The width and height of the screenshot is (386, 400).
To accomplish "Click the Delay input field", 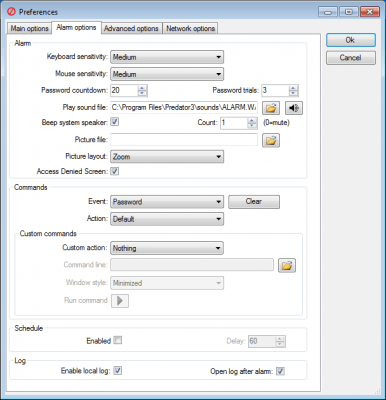I will (x=262, y=341).
